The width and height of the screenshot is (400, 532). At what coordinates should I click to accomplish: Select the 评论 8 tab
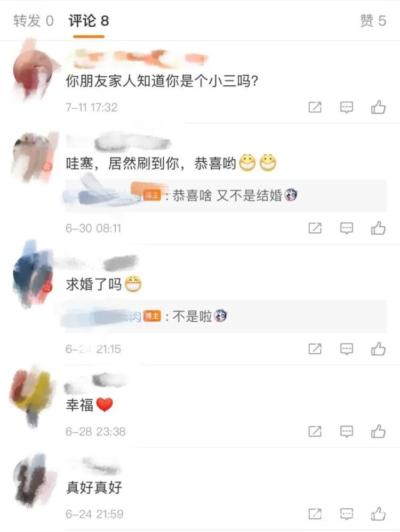pos(89,21)
